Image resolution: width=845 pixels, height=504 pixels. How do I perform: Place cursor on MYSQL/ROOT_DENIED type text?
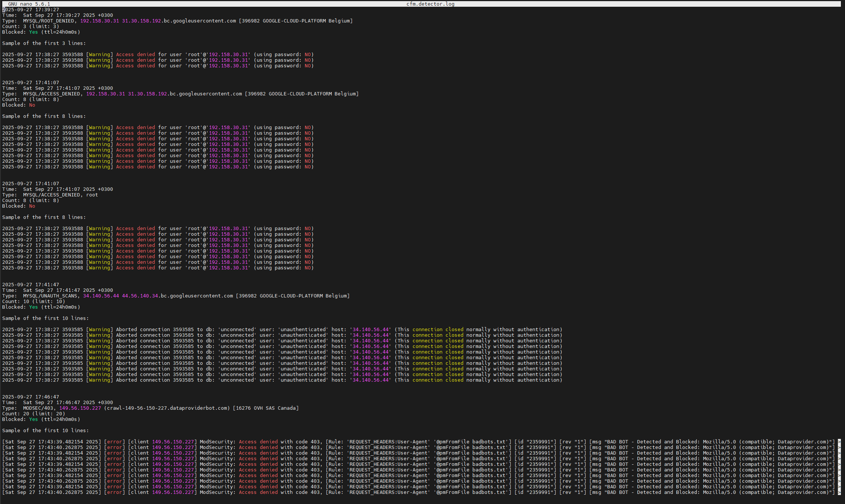tap(49, 21)
